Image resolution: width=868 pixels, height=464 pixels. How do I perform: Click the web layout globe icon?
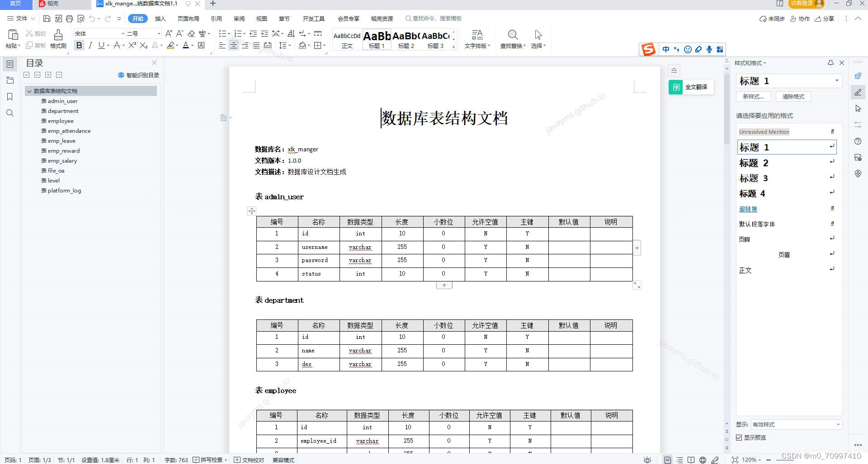703,460
